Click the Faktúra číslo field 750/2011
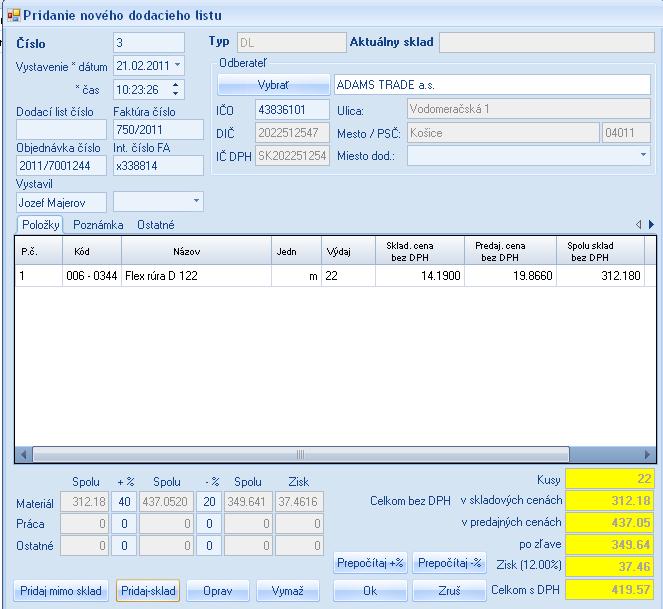The image size is (663, 609). pyautogui.click(x=158, y=129)
